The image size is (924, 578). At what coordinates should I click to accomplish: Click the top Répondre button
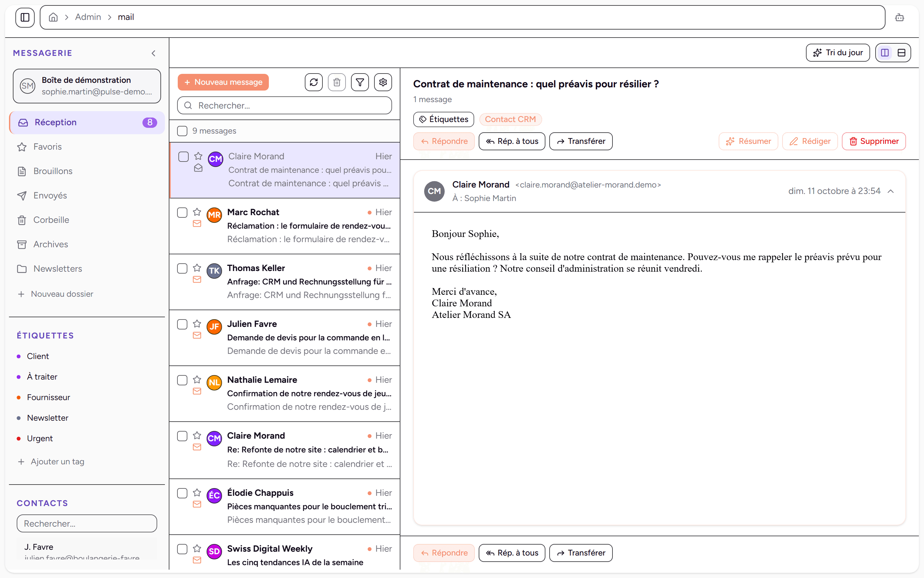coord(444,141)
